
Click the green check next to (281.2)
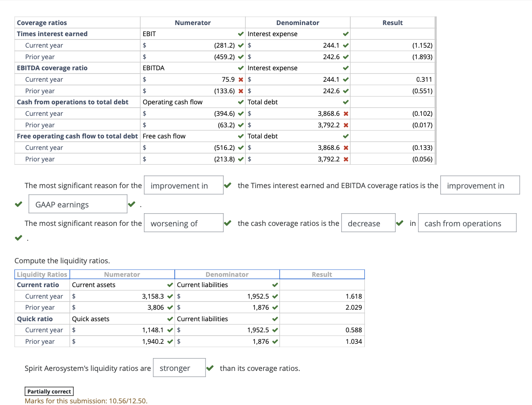pos(241,46)
